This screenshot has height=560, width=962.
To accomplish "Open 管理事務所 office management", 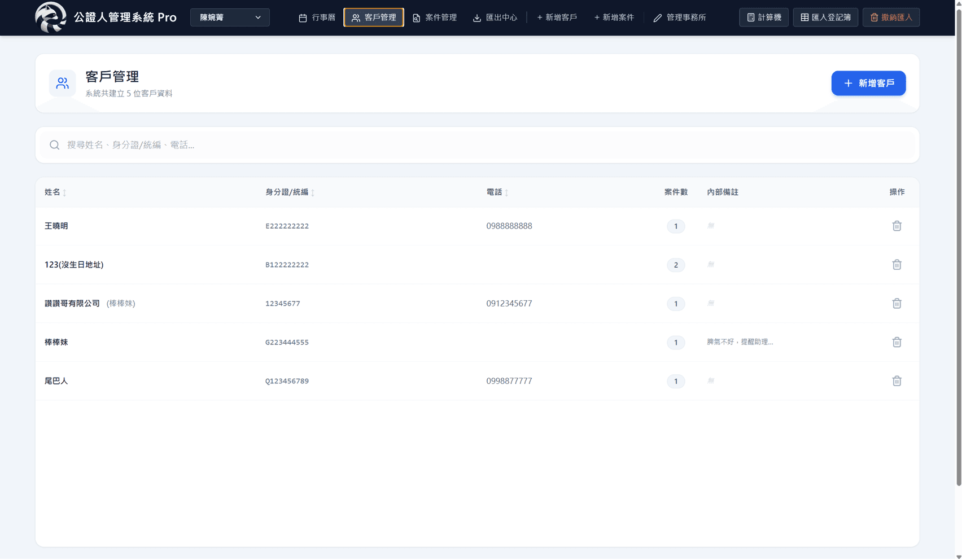I will 680,17.
